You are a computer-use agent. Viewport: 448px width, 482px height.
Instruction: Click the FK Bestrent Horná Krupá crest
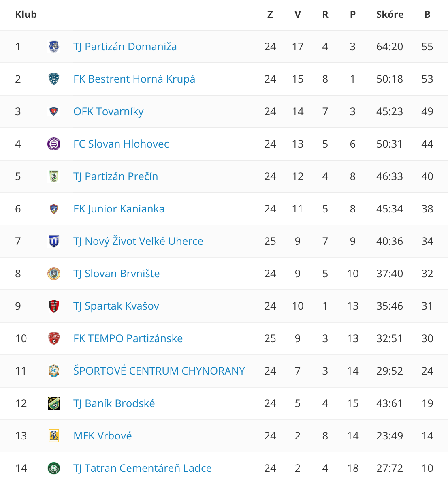[54, 79]
